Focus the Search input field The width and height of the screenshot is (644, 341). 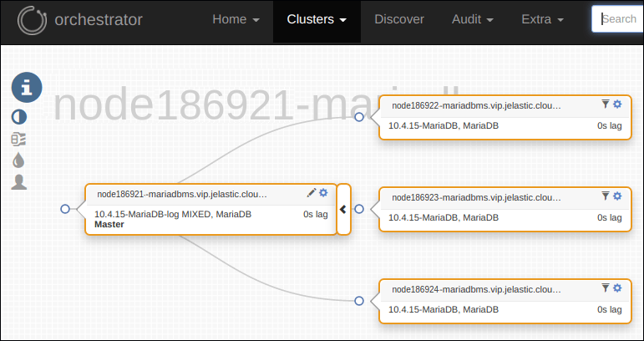pos(618,20)
